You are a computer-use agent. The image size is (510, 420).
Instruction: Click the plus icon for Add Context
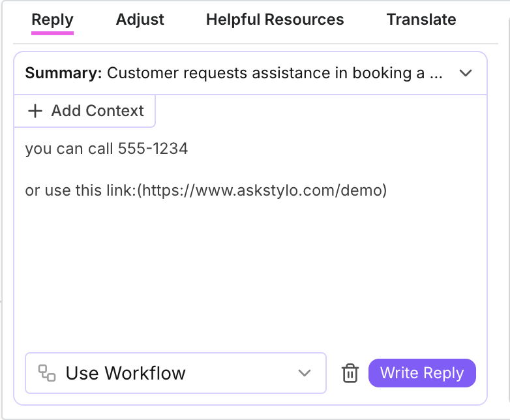(35, 111)
